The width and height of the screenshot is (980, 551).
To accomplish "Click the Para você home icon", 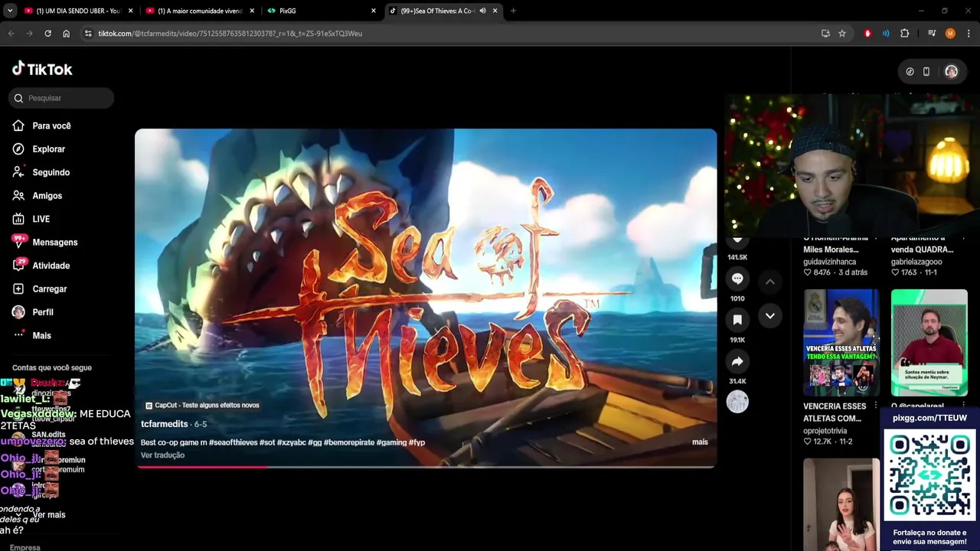I will click(x=18, y=126).
